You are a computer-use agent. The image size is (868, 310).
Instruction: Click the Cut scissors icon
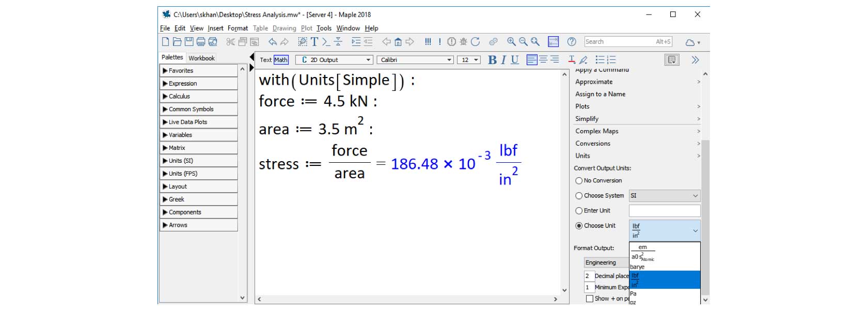click(x=230, y=42)
